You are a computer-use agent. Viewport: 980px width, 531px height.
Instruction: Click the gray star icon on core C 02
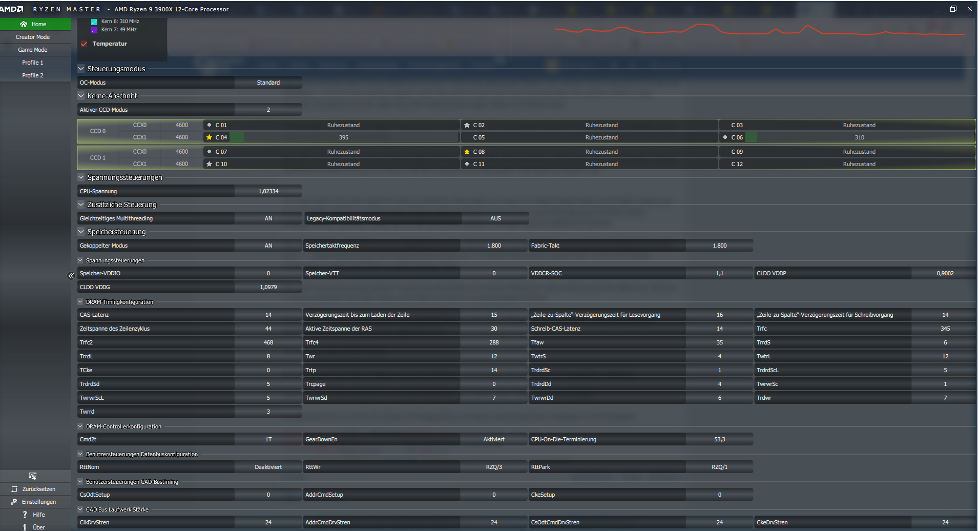tap(467, 125)
